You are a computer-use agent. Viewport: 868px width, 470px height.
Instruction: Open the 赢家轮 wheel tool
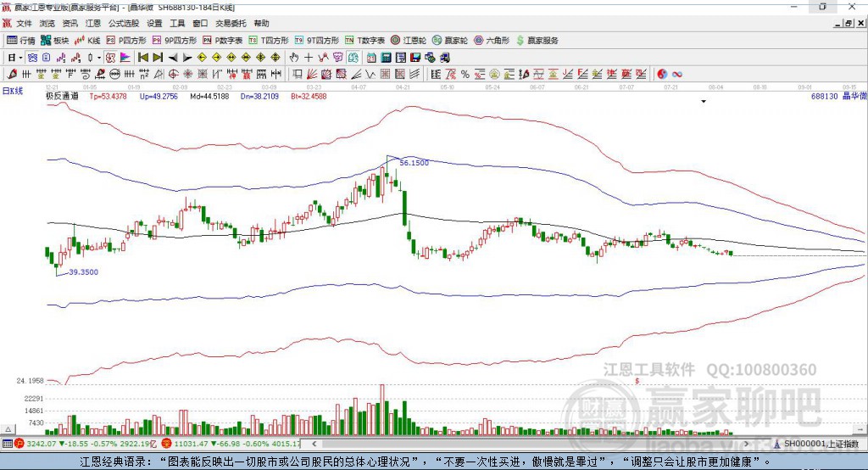click(x=450, y=41)
